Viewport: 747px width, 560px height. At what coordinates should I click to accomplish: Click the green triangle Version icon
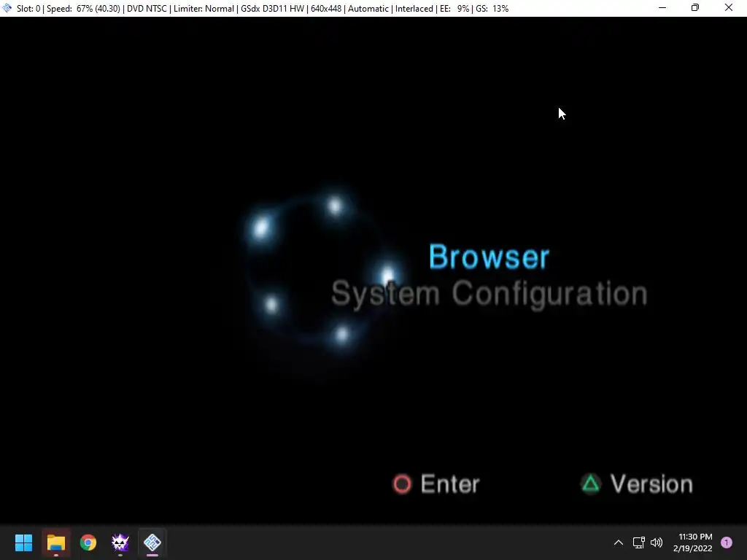[591, 484]
